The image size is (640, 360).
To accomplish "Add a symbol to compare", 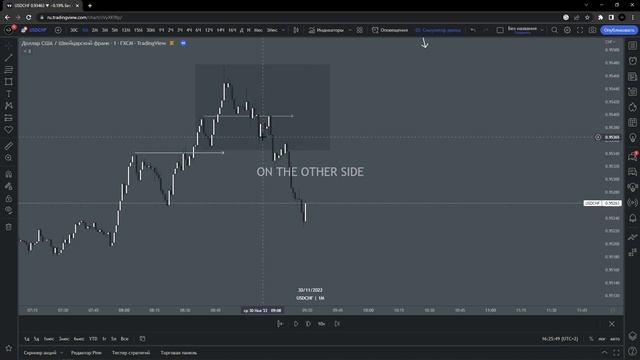I will [x=58, y=30].
